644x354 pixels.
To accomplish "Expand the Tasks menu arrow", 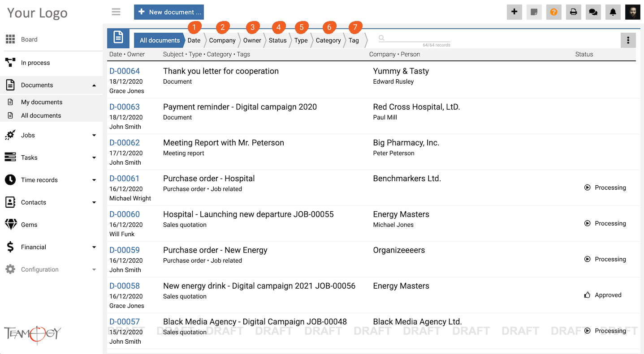I will coord(94,158).
